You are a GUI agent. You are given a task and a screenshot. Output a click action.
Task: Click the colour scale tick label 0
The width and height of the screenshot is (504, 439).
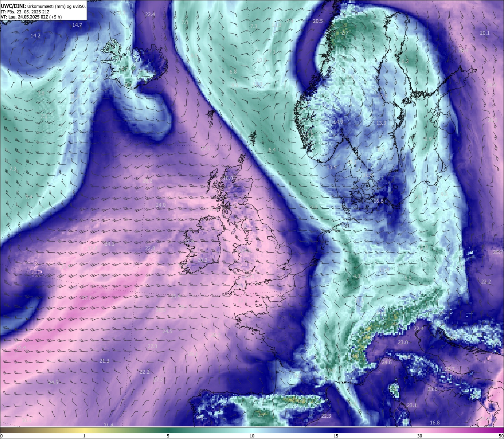click(1, 436)
